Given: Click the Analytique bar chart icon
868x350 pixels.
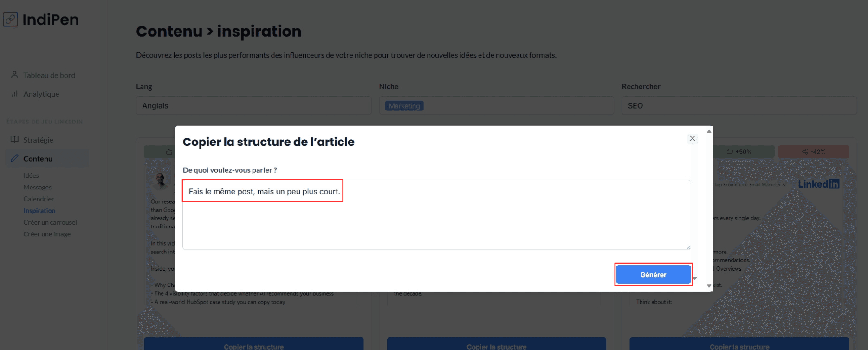Looking at the screenshot, I should pos(14,93).
